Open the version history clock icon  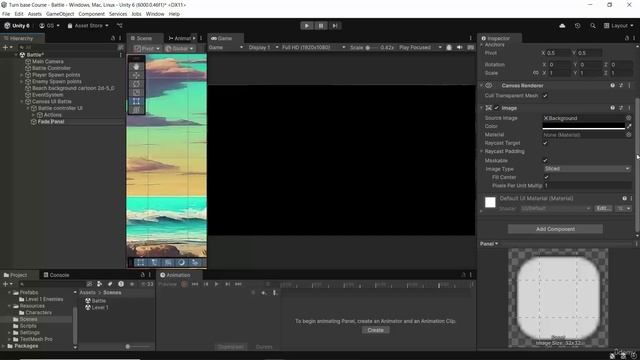coord(577,26)
